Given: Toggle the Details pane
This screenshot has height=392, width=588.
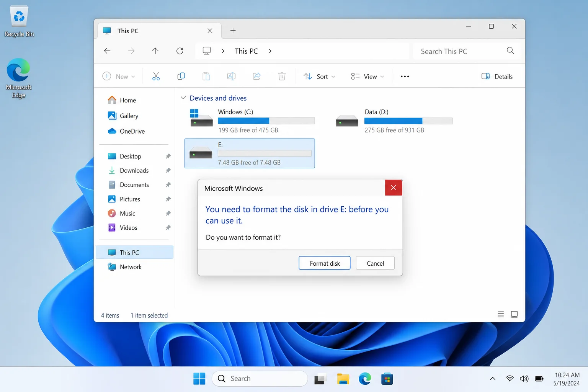Looking at the screenshot, I should coord(497,77).
